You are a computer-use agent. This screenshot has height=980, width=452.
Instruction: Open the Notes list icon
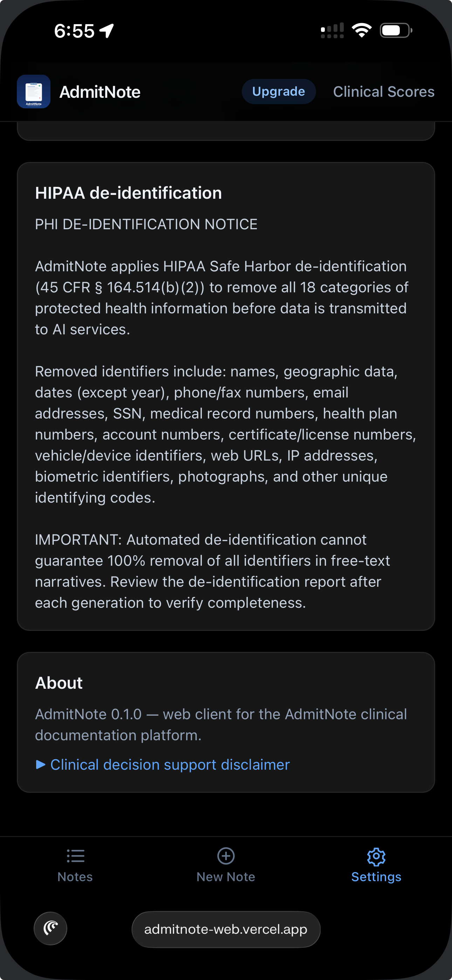coord(75,856)
